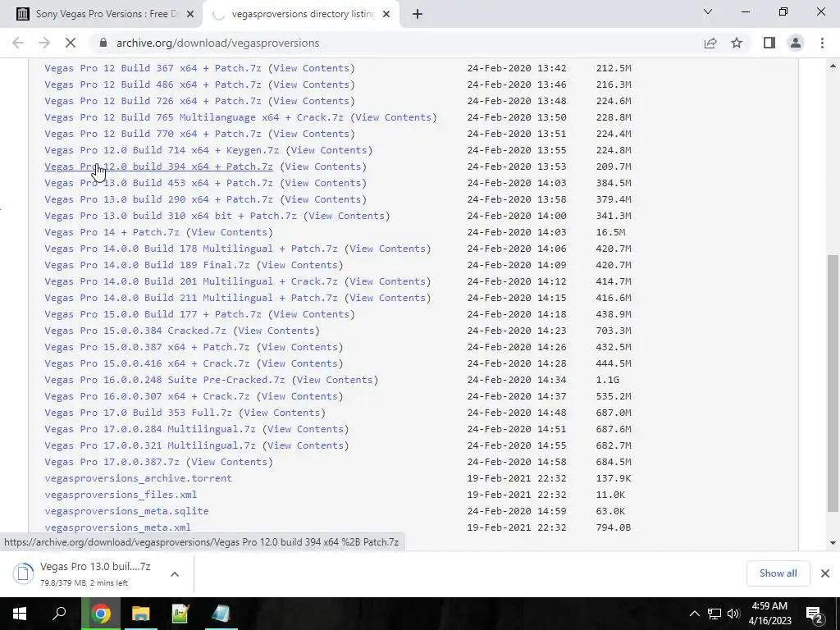Open vegasproversions_meta.xml
Screen dimensions: 840x630
(117, 527)
